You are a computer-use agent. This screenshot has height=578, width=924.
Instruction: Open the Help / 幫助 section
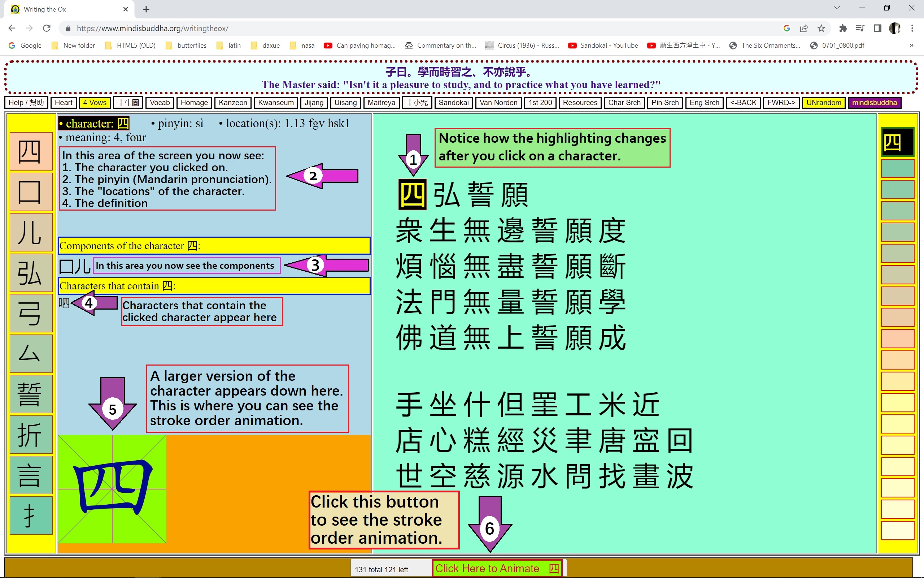click(x=26, y=103)
